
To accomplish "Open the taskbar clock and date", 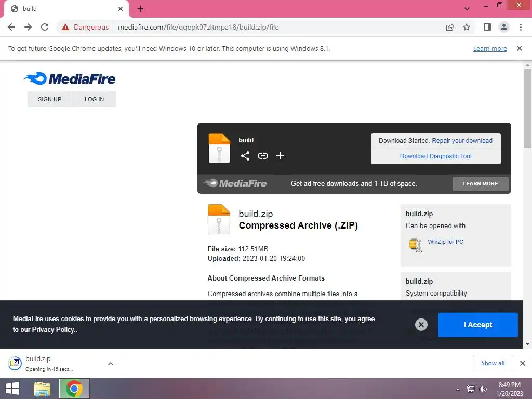I will (x=510, y=389).
